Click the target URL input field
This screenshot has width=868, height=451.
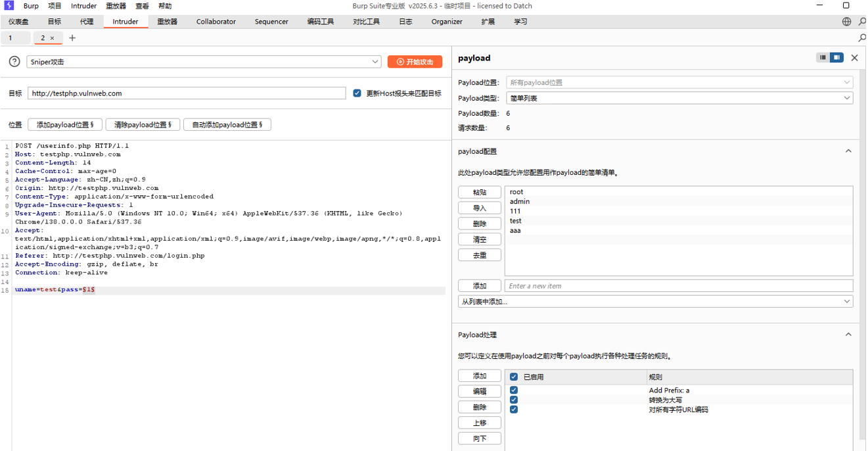click(187, 93)
